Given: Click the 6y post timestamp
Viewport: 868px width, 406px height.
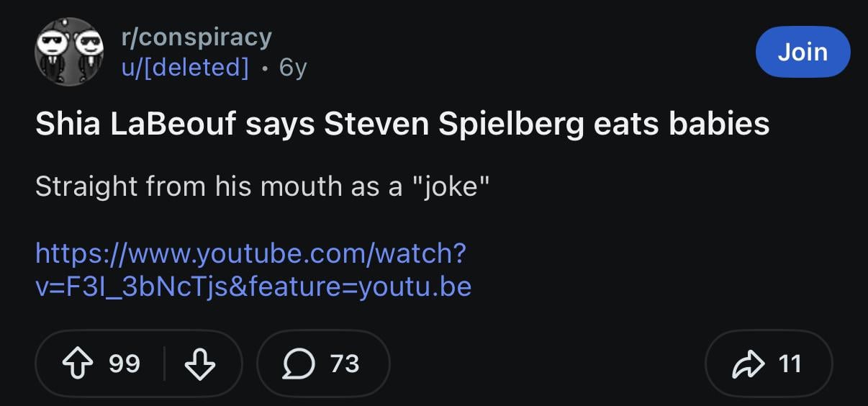Looking at the screenshot, I should click(293, 67).
